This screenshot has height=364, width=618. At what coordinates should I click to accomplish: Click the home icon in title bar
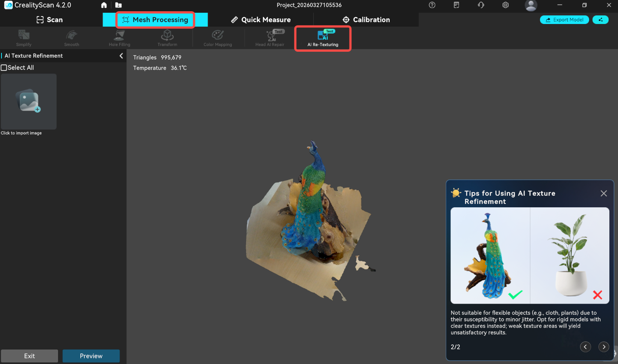coord(104,5)
